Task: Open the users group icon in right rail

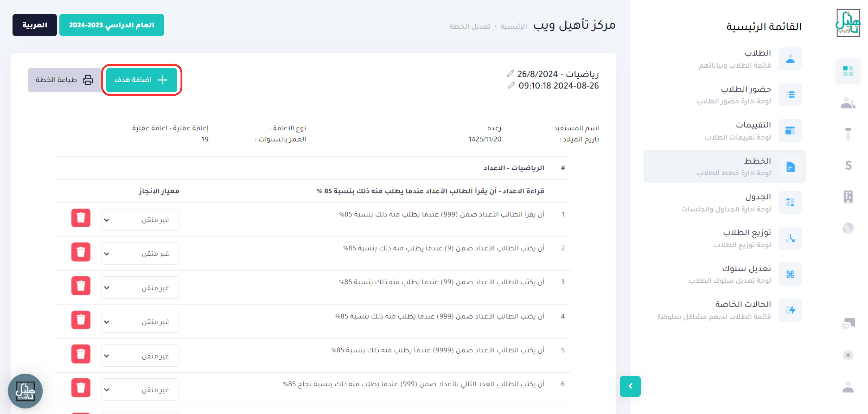Action: (x=848, y=103)
